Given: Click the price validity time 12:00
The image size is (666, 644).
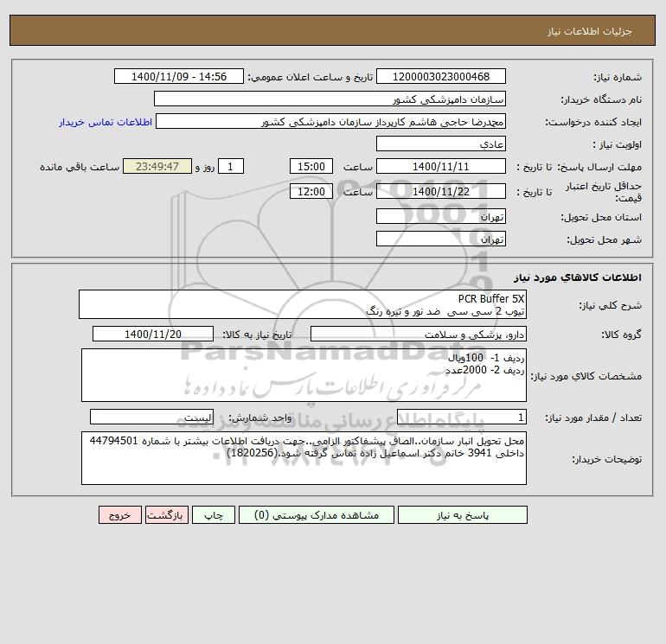Looking at the screenshot, I should [x=311, y=191].
